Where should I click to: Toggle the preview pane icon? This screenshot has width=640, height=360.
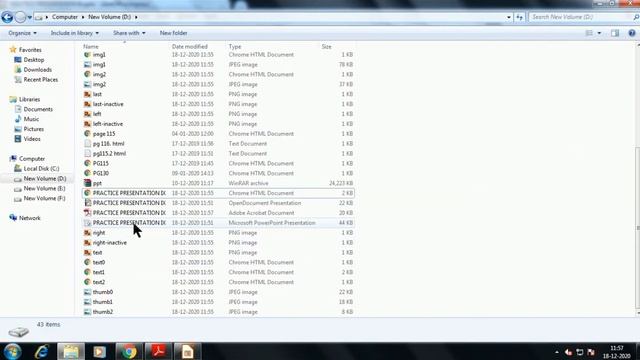coord(615,33)
